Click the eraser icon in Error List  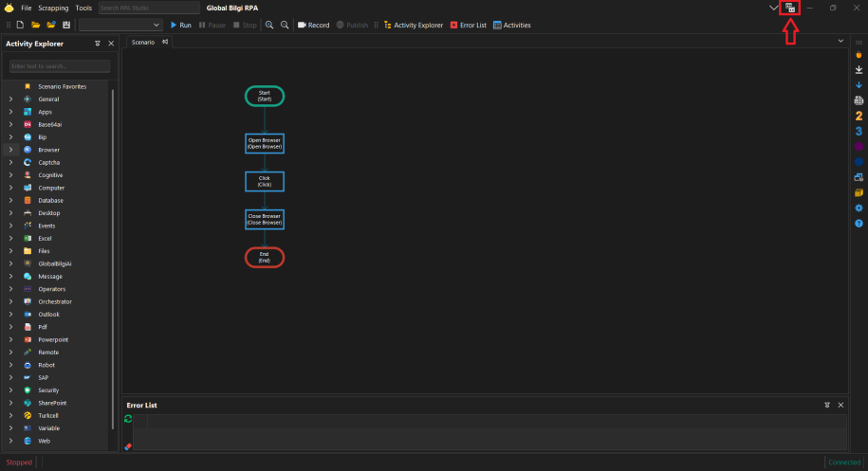point(128,445)
